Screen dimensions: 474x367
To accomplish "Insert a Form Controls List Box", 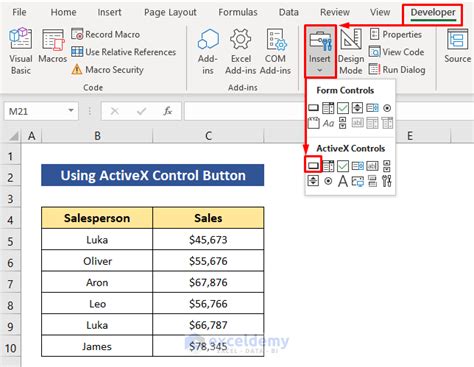I will (372, 108).
